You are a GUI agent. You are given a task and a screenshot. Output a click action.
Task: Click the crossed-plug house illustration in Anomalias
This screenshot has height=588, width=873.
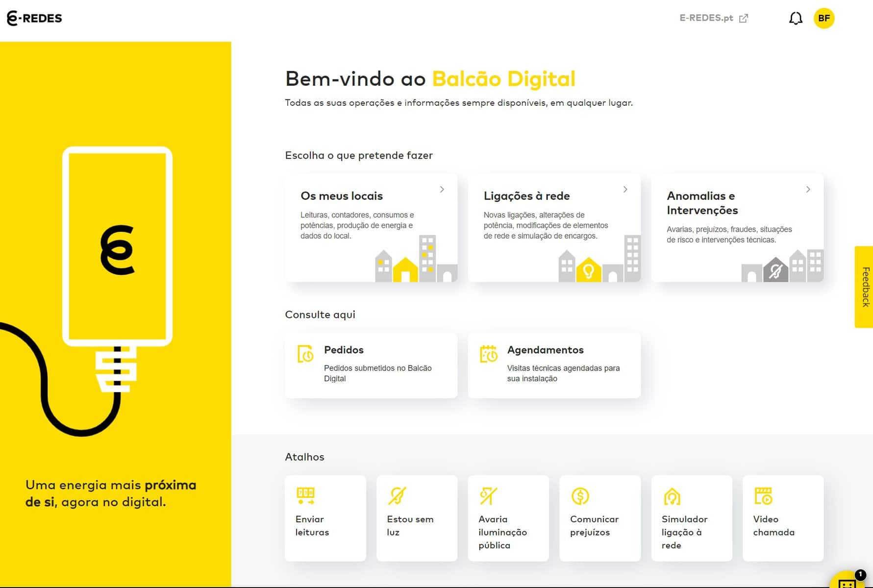(775, 269)
